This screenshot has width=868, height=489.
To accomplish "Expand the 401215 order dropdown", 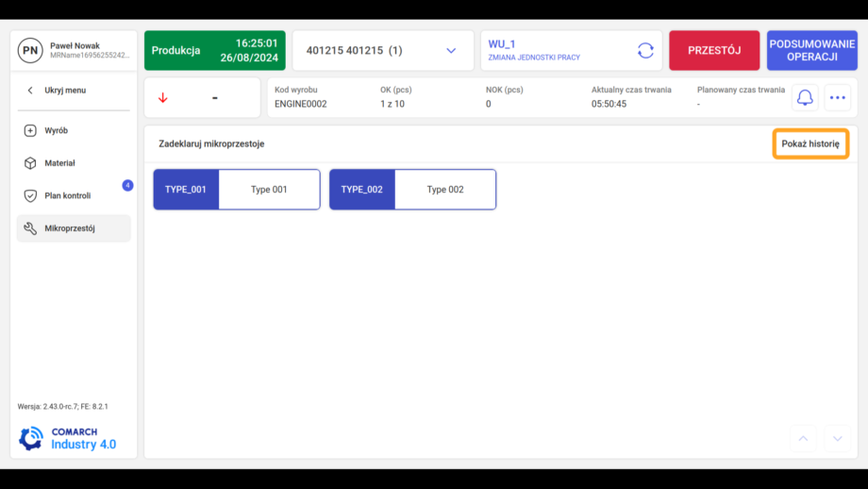I will 383,50.
